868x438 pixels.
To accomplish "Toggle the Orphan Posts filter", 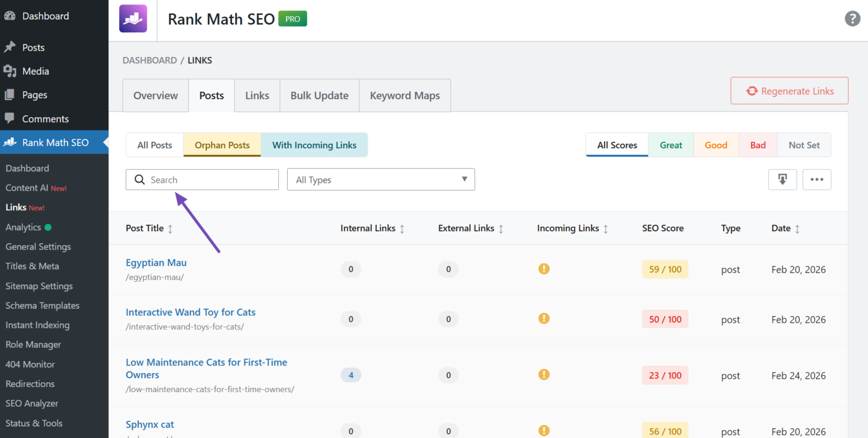I will [221, 144].
